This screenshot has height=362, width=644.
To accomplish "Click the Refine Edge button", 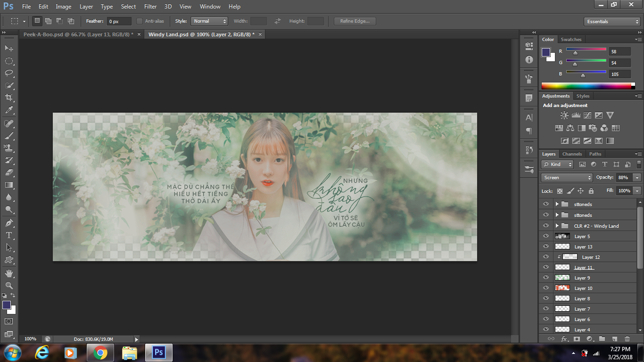I will pos(355,21).
